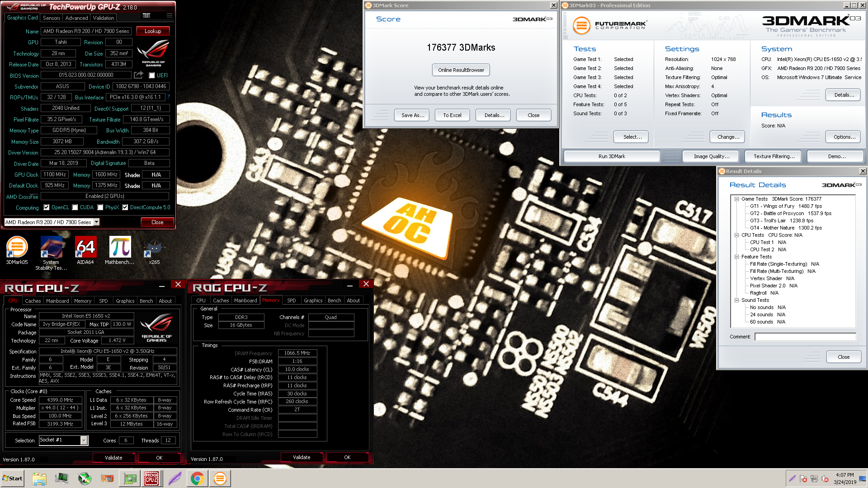
Task: Open the Action Center flag tray icon
Action: coord(803,479)
